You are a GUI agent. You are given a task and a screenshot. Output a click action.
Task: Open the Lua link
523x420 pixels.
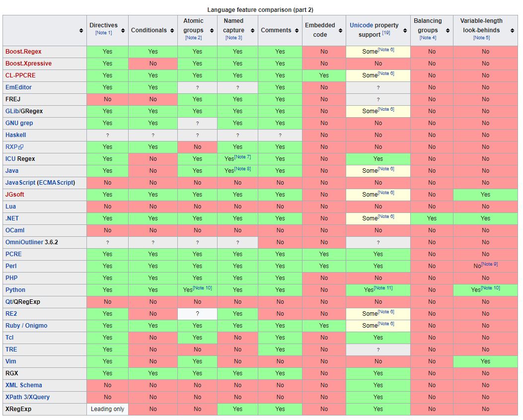tap(10, 207)
